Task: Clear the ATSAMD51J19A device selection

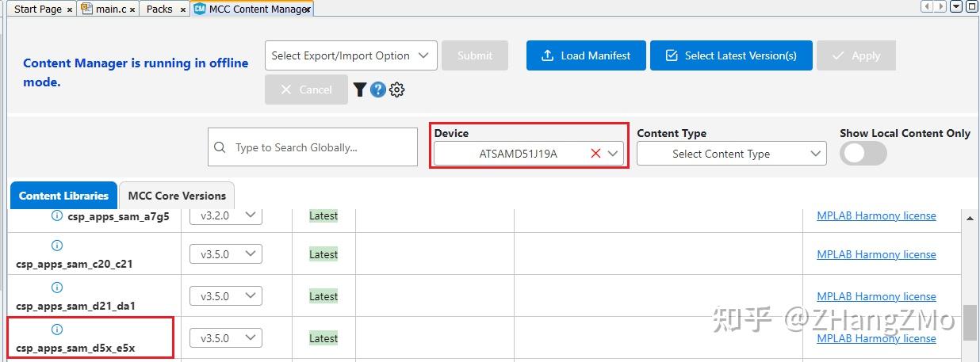Action: point(595,154)
